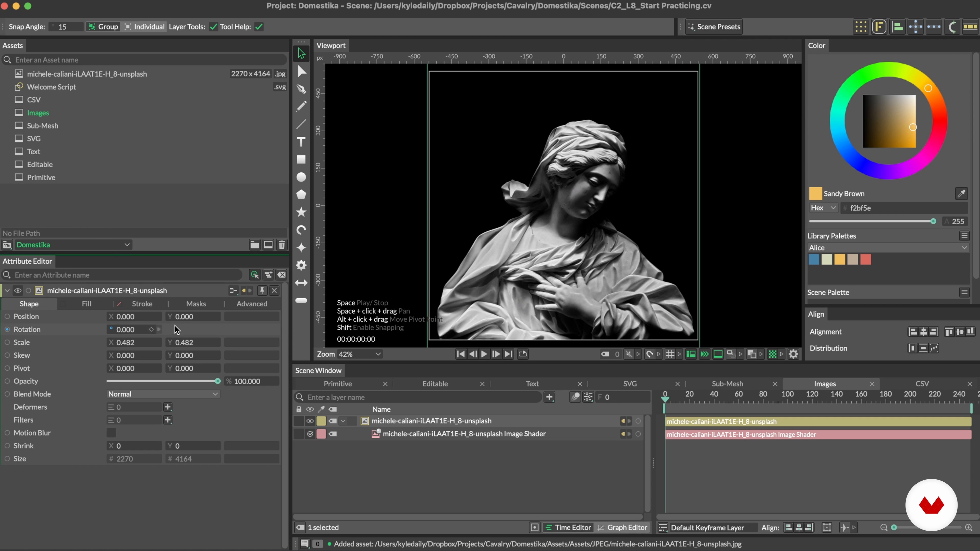980x551 pixels.
Task: Pin the Attribute Editor layer
Action: [262, 291]
